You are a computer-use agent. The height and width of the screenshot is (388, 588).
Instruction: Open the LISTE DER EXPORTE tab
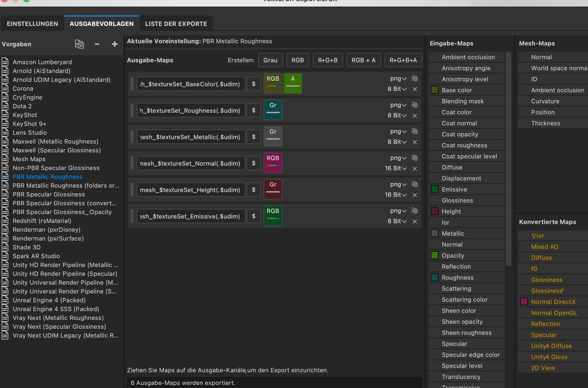(176, 24)
